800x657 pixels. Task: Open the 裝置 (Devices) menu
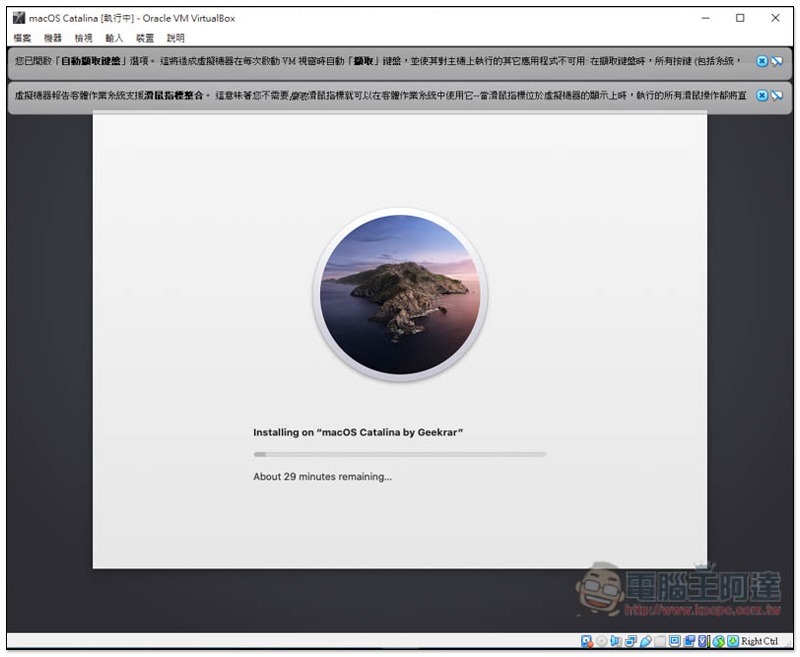[145, 38]
